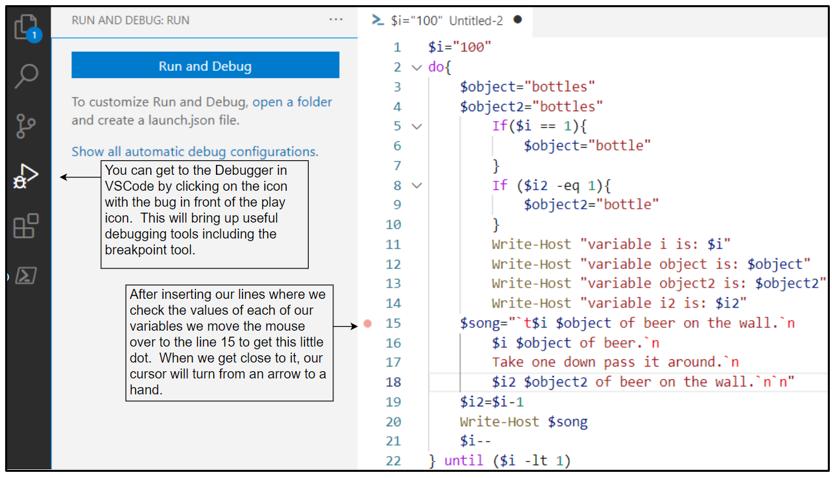Click the $i2=$i-1 line
This screenshot has height=478, width=832.
[x=491, y=402]
